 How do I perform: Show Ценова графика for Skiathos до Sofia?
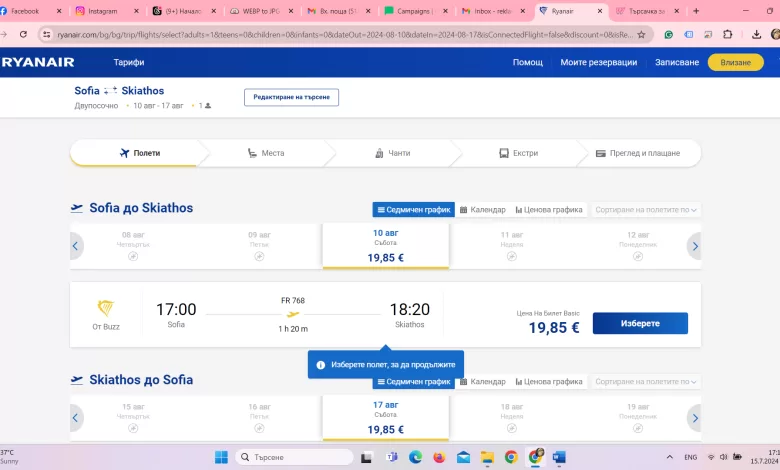coord(549,382)
